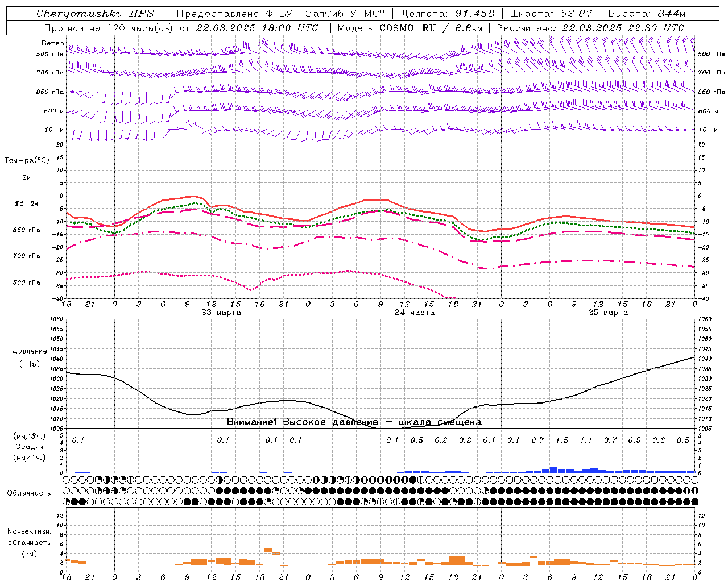Click the left '500 м' wind level label
728x582 pixels.
click(54, 111)
